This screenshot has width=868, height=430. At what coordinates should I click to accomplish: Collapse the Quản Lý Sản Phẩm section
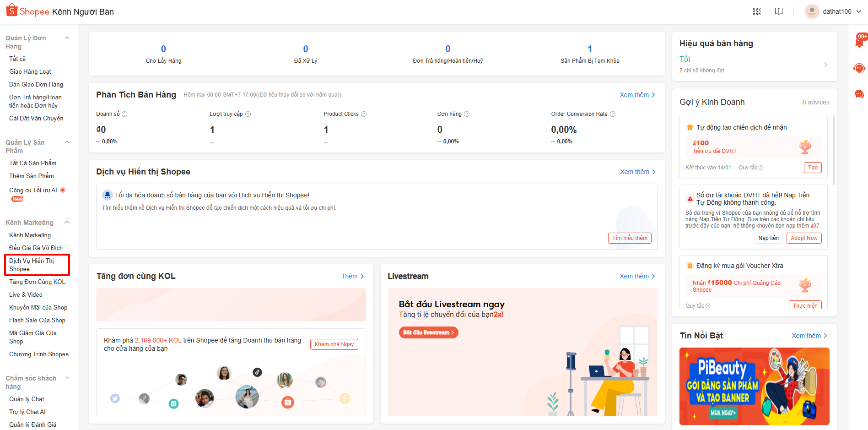tap(67, 142)
